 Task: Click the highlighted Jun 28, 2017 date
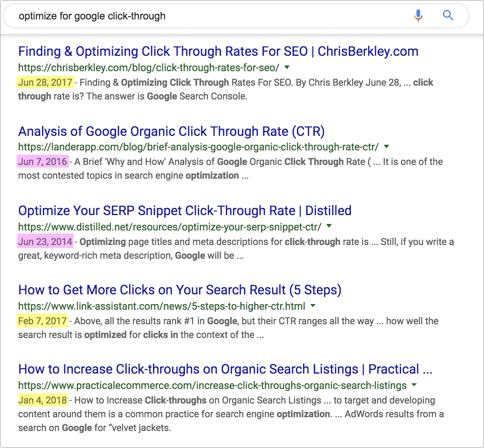point(45,82)
